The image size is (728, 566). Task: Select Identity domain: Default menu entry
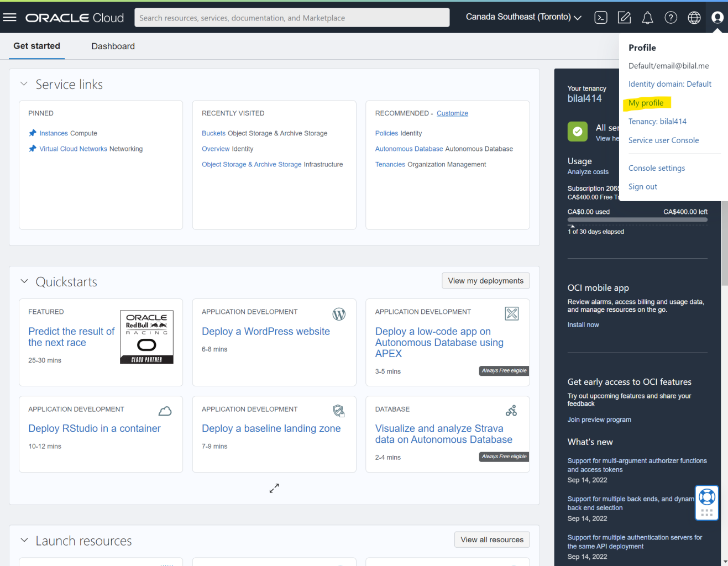[670, 84]
